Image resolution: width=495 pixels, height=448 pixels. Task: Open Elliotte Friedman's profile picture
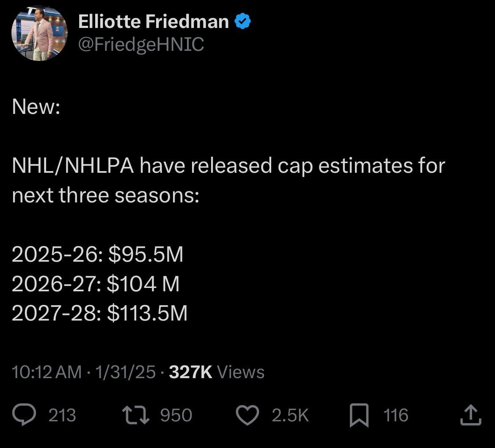pos(39,33)
